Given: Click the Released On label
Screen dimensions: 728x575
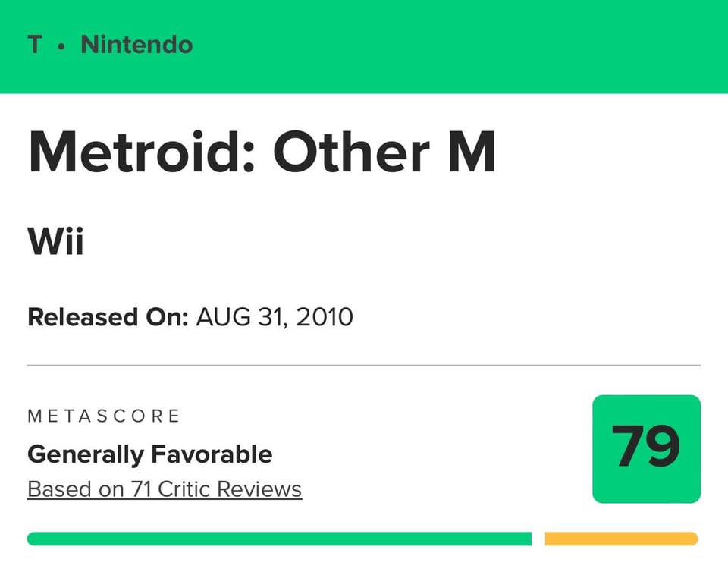Looking at the screenshot, I should tap(108, 317).
